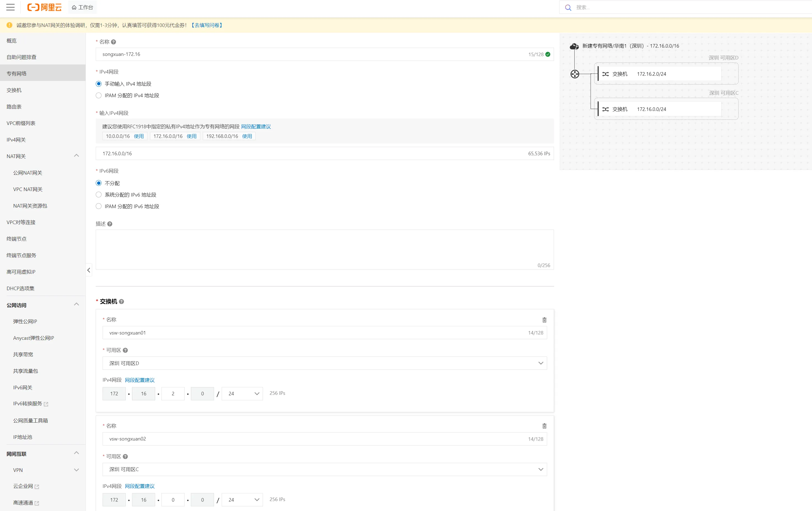Click the 描述 description text area

pos(324,249)
